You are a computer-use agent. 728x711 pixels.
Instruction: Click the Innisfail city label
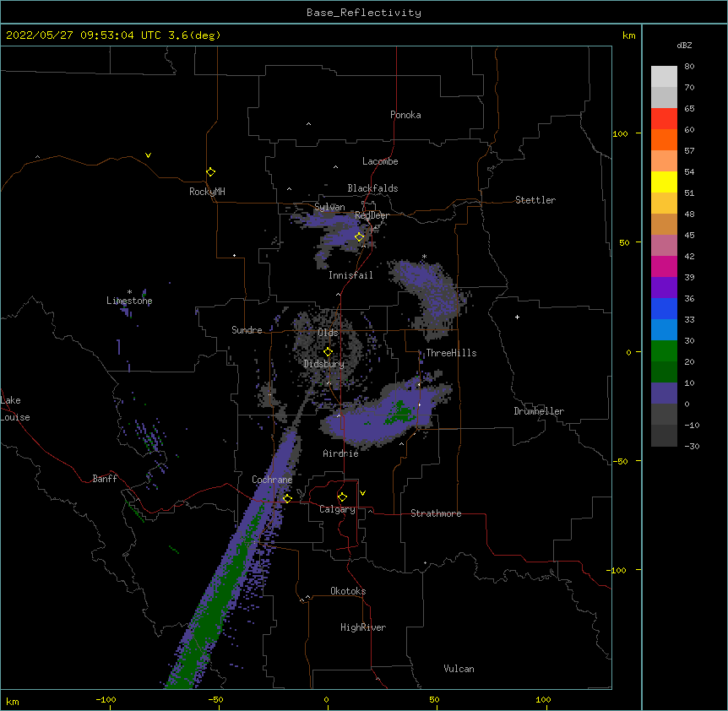(x=350, y=275)
